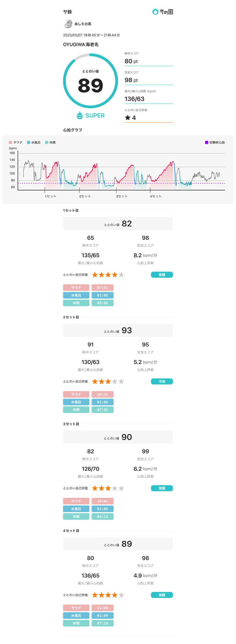
Task: Select the first star in set 1 rating
Action: 95,275
